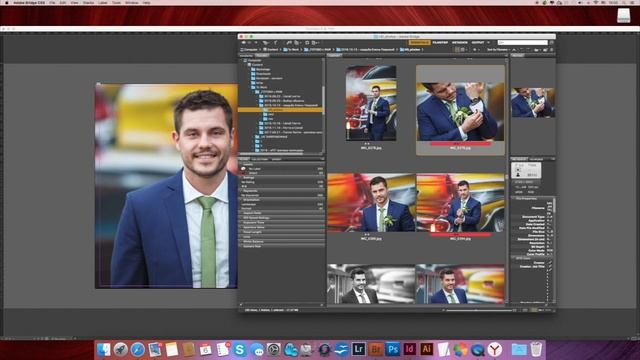Select thumbnail of groom adjusting boutonniere
640x360 pixels.
pos(460,111)
